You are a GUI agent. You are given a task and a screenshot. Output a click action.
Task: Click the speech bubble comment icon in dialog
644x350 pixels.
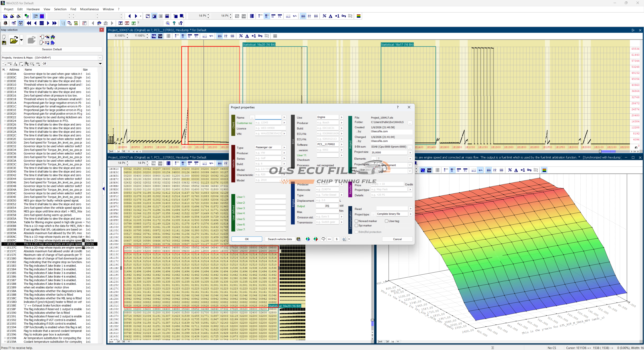point(323,239)
